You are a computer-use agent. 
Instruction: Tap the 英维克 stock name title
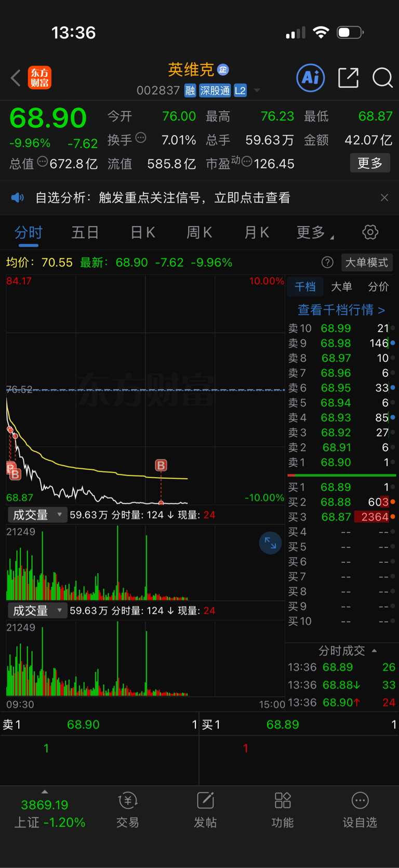point(191,70)
